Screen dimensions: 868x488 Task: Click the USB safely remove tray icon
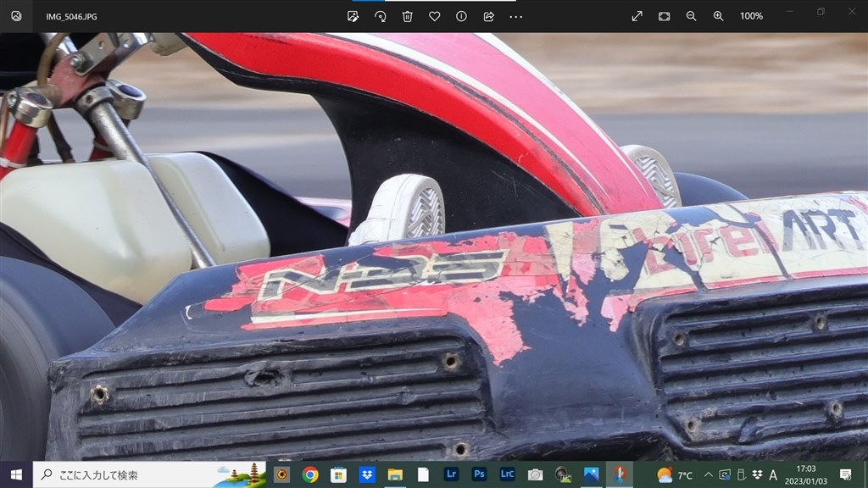point(741,474)
